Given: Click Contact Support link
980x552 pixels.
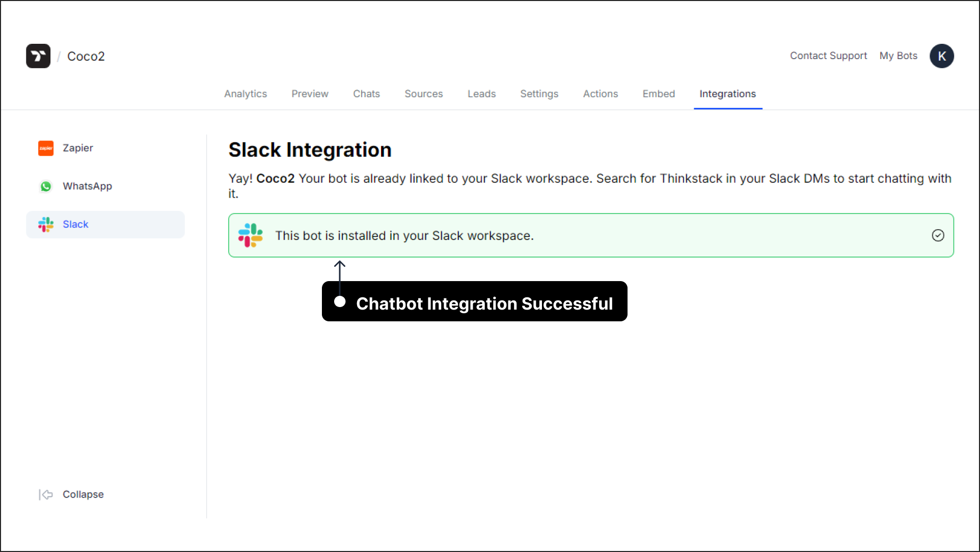Looking at the screenshot, I should (828, 56).
